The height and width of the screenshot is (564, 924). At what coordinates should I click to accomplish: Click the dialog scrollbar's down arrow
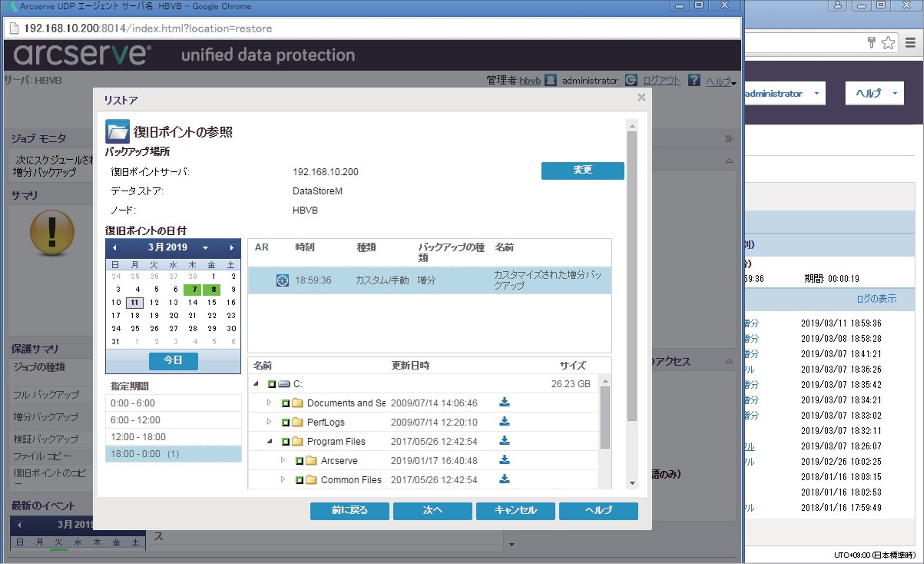[x=632, y=483]
